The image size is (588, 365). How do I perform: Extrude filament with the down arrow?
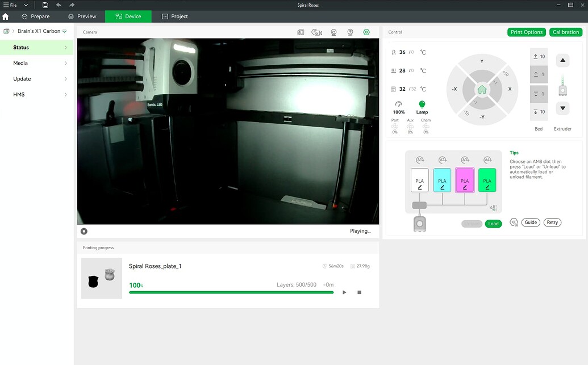pos(562,108)
